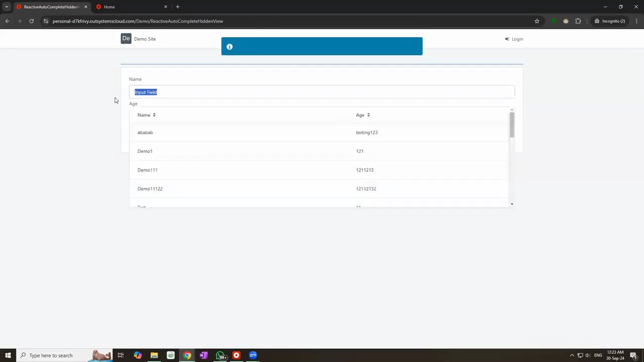
Task: Open Zoom from the taskbar
Action: click(x=253, y=355)
